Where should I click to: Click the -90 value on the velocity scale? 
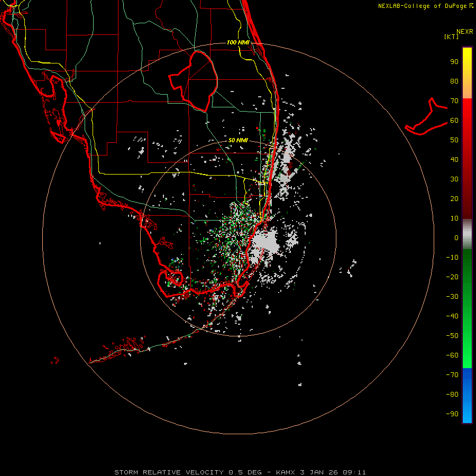tap(452, 414)
